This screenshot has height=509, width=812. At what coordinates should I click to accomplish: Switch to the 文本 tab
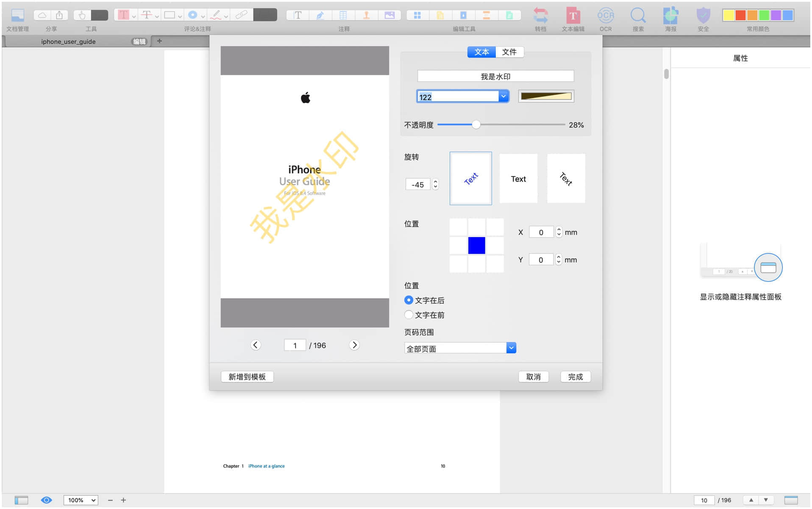point(481,52)
